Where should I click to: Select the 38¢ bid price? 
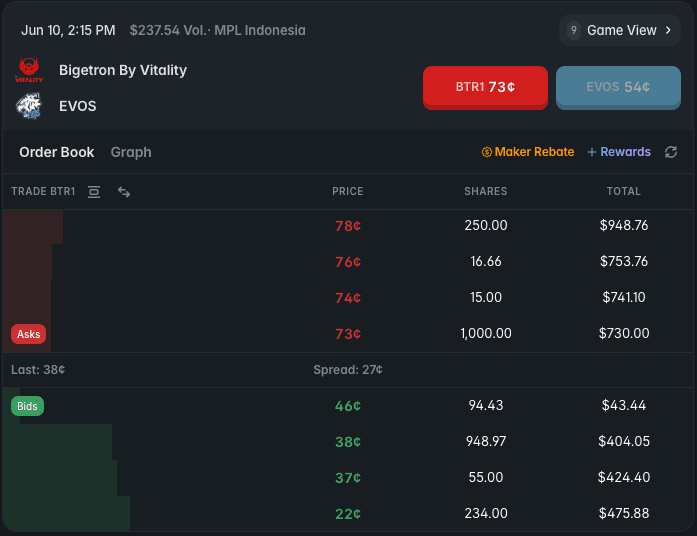click(348, 442)
